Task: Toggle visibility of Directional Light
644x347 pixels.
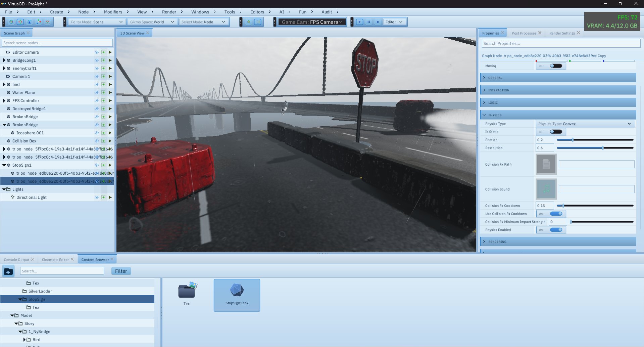Action: pos(97,197)
